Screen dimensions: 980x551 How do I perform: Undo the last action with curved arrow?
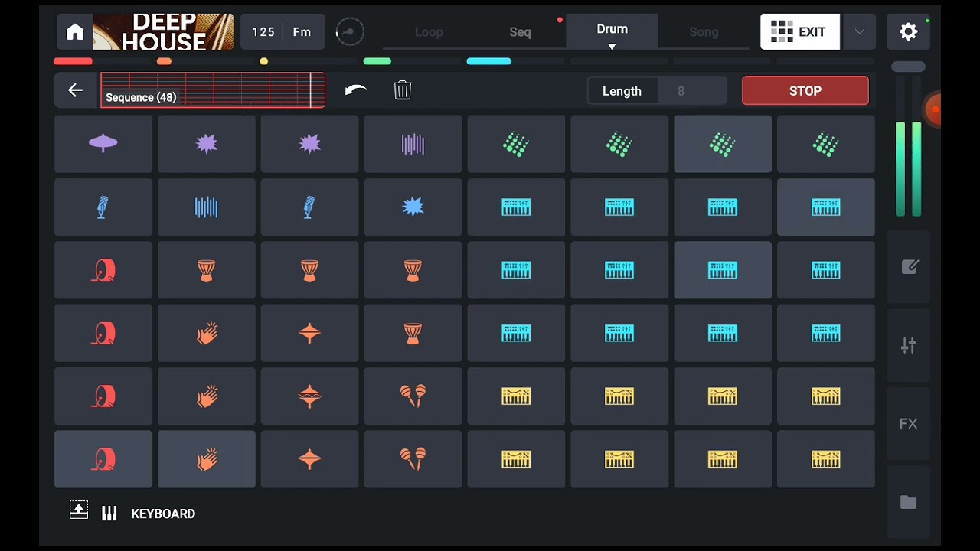tap(355, 90)
